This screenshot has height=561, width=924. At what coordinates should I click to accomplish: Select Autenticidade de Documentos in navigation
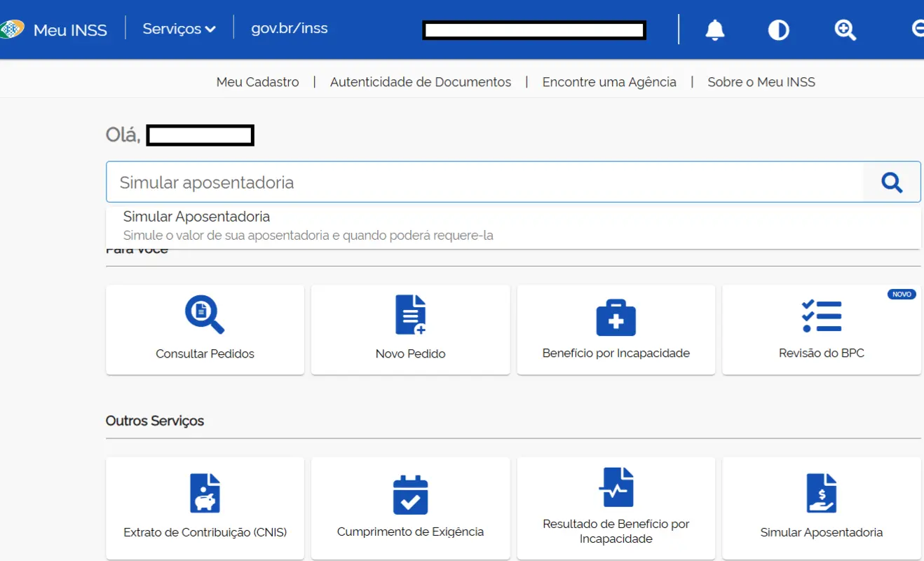[420, 81]
